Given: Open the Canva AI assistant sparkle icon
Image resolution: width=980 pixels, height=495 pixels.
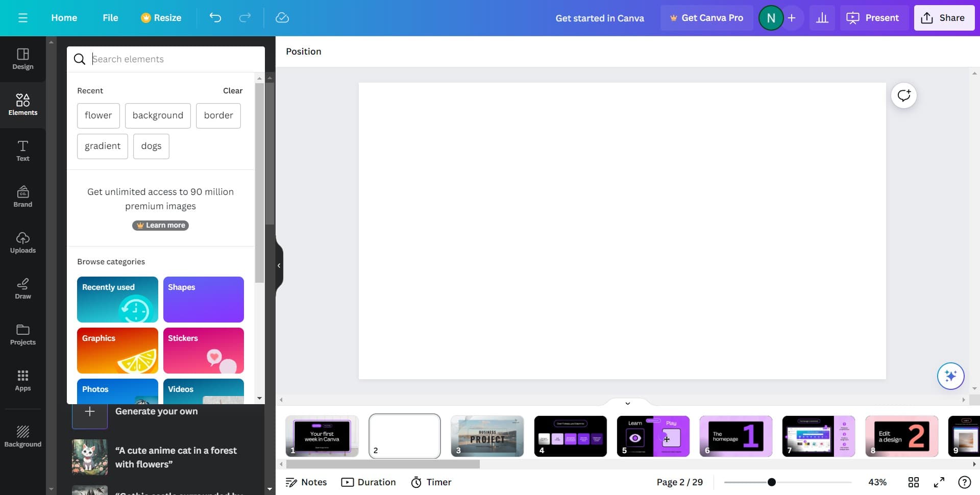Looking at the screenshot, I should (x=950, y=376).
